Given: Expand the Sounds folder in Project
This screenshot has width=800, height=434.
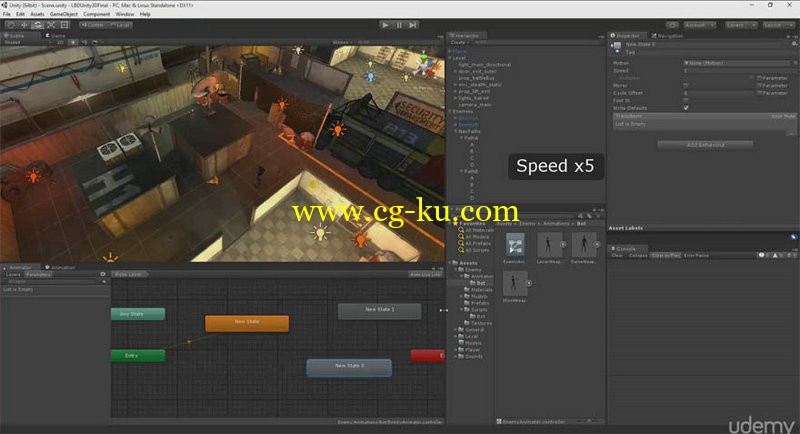Looking at the screenshot, I should (x=456, y=356).
